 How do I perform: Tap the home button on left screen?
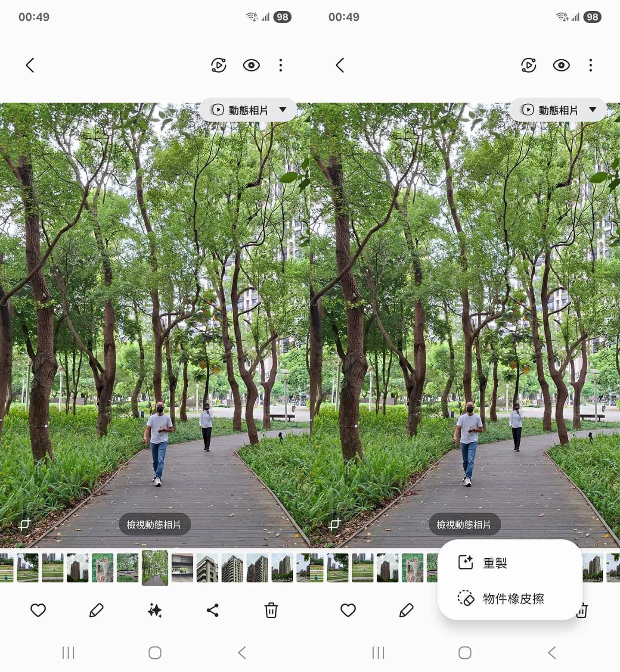tap(155, 653)
